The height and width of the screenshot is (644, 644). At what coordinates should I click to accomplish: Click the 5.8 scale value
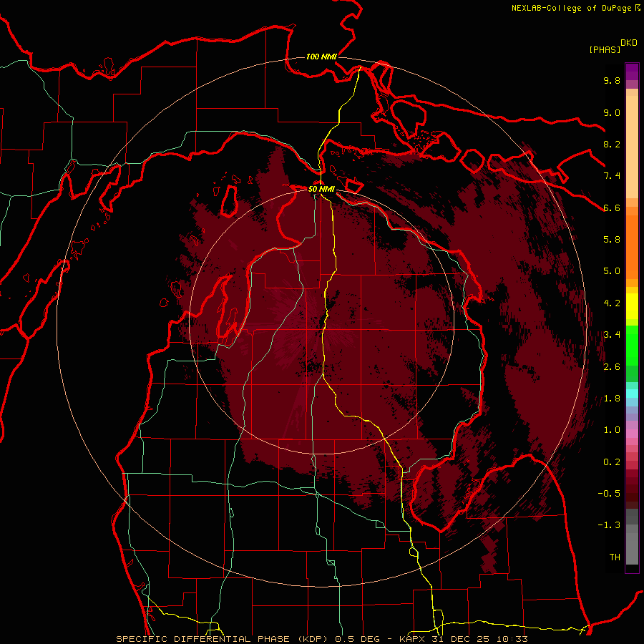[612, 240]
